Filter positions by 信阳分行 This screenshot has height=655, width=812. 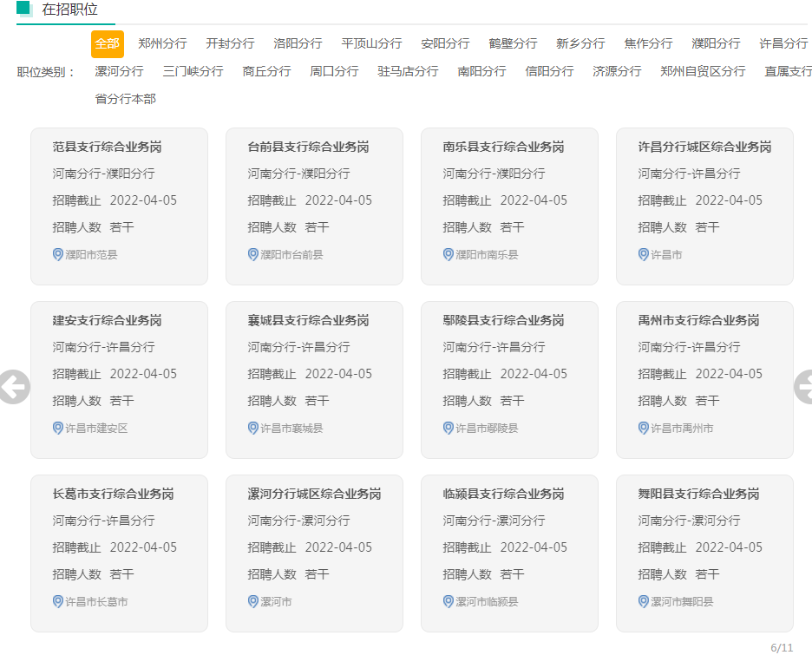[549, 71]
